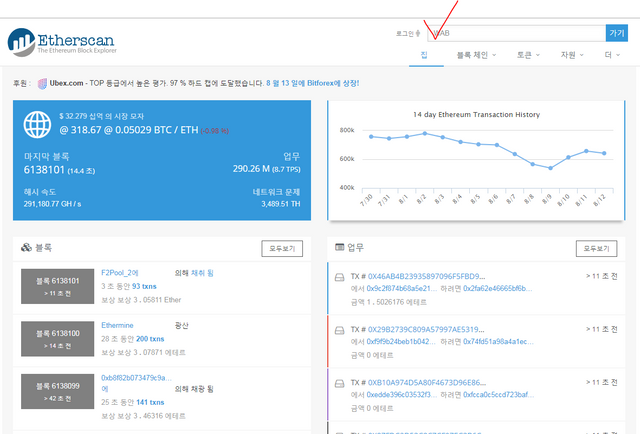Open recipient address 0x74fd51a98a4a1ec
This screenshot has width=640, height=434.
pyautogui.click(x=498, y=342)
